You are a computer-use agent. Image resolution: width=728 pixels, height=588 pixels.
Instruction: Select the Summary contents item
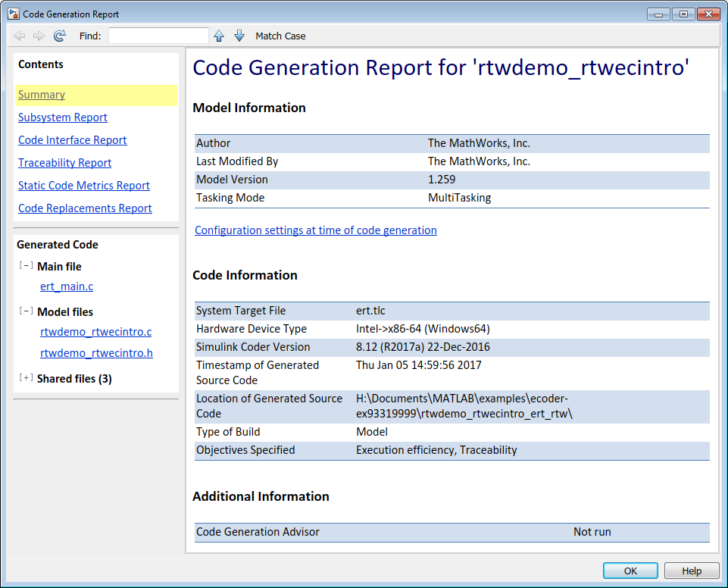click(x=42, y=95)
